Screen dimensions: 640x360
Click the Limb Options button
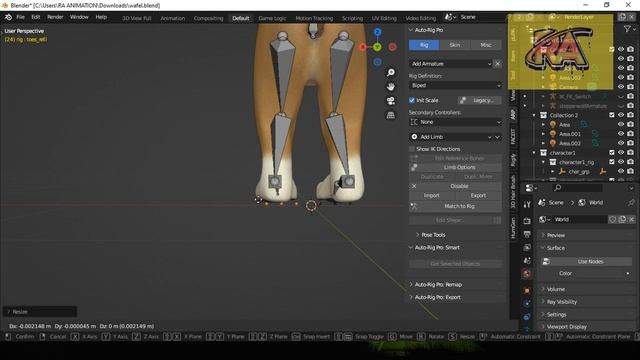pyautogui.click(x=455, y=167)
